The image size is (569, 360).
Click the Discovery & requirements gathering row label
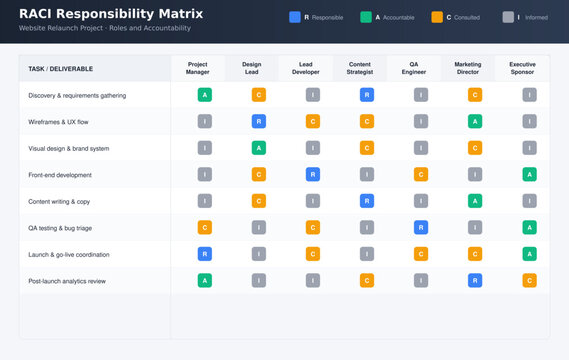point(77,95)
